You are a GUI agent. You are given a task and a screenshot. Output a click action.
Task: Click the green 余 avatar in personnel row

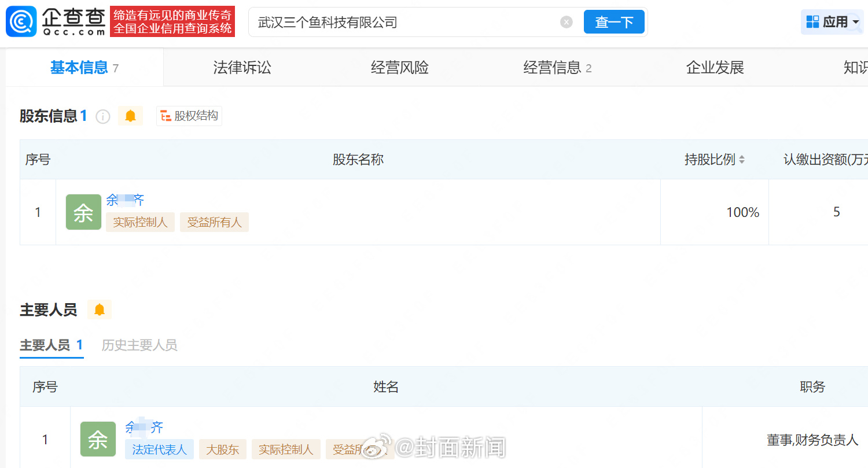click(98, 439)
